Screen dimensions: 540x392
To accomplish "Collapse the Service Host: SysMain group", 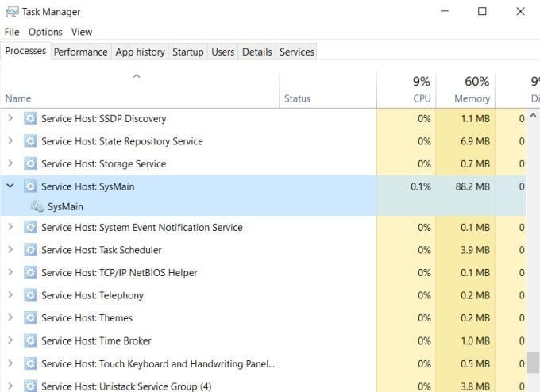I will point(10,186).
